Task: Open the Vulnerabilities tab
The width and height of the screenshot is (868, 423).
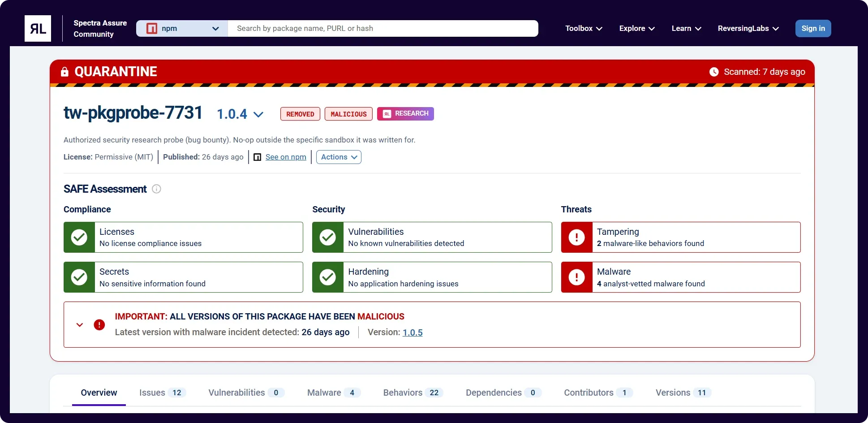Action: tap(246, 393)
